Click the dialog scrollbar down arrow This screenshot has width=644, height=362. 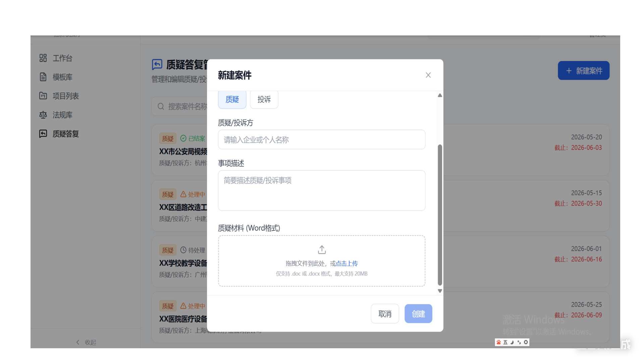[440, 291]
